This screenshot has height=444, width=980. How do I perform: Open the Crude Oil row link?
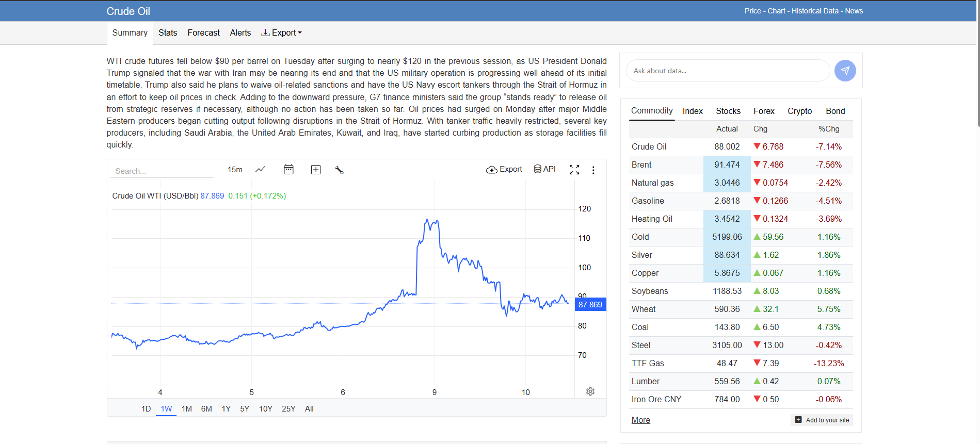(649, 146)
